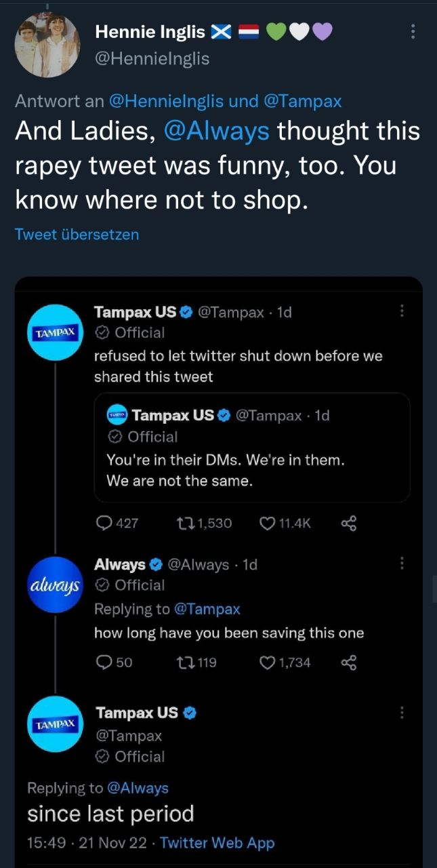The height and width of the screenshot is (868, 437).
Task: Share the Always reply tweet
Action: pos(348,663)
